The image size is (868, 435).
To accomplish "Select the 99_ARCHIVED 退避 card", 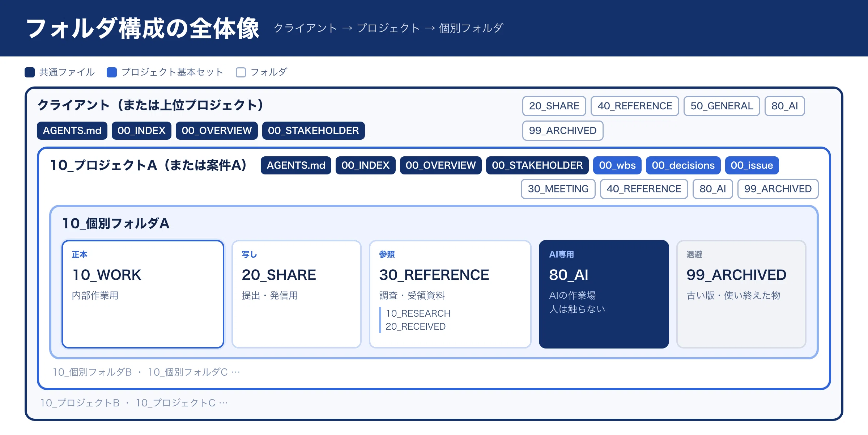I will coord(741,294).
